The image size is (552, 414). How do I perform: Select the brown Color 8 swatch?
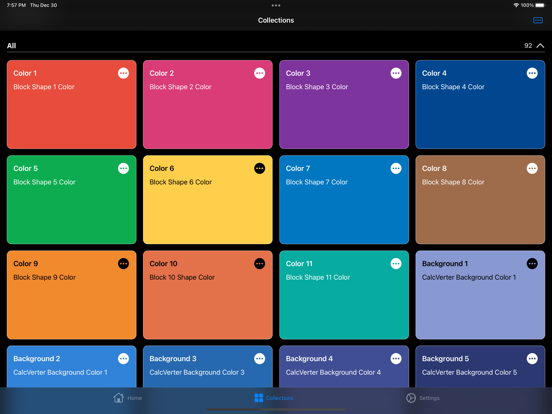(x=480, y=200)
